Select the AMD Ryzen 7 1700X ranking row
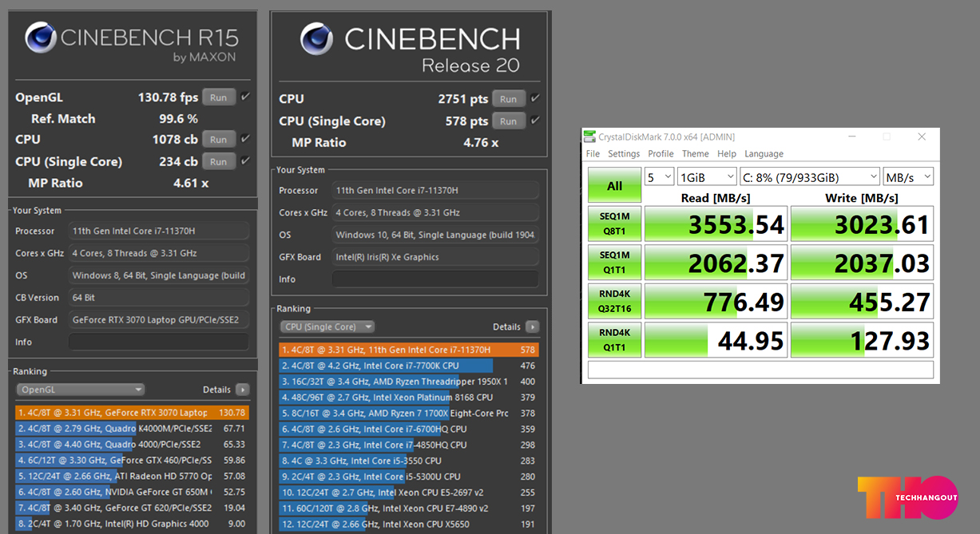980x534 pixels. (x=409, y=413)
